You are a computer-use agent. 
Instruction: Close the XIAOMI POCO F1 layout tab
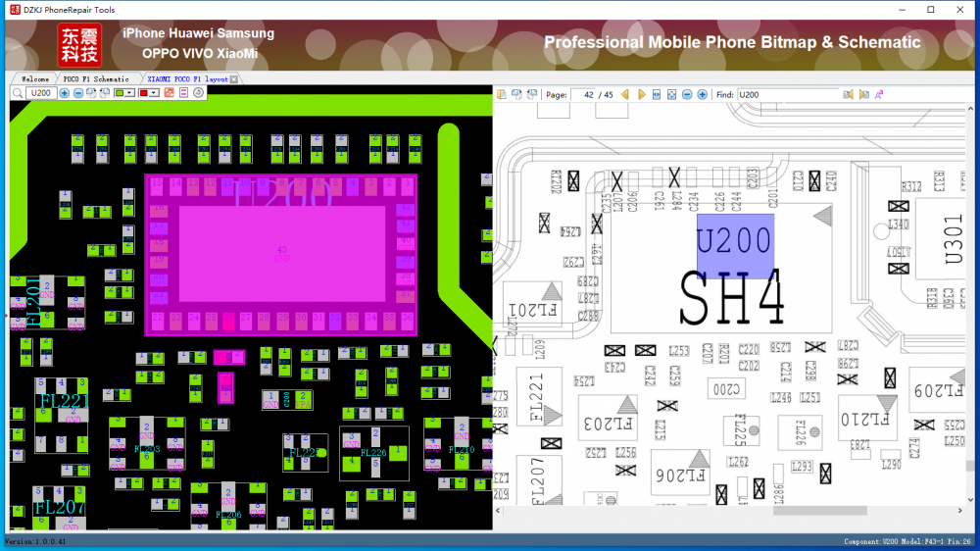[233, 78]
